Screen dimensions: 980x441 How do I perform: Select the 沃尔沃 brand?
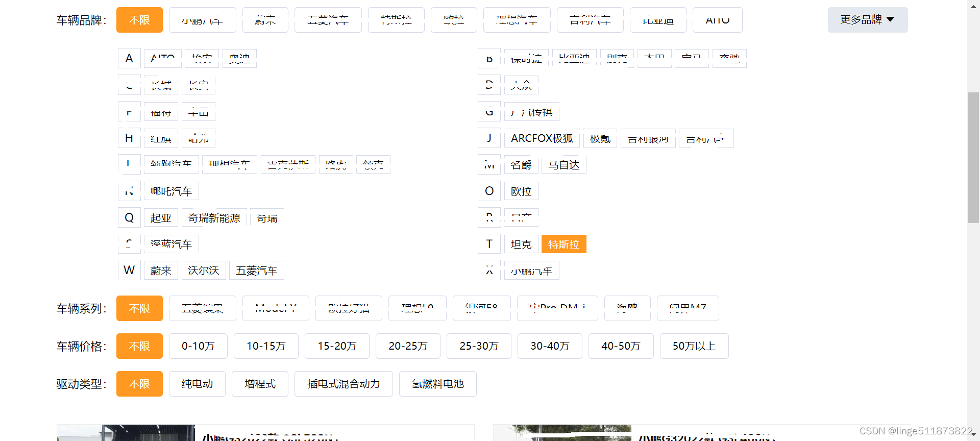203,271
